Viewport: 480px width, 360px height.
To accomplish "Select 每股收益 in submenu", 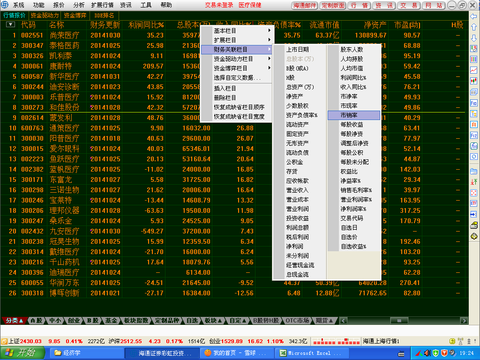I will pyautogui.click(x=354, y=124).
